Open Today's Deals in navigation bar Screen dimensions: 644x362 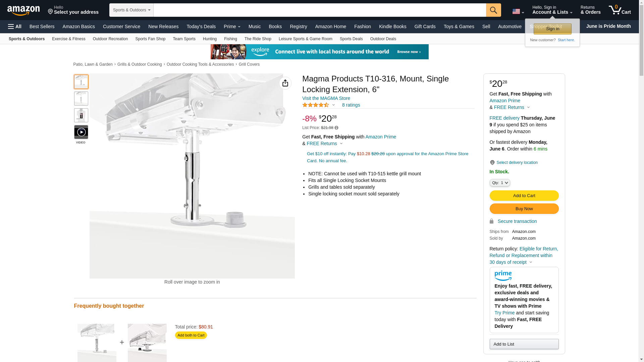(x=201, y=26)
